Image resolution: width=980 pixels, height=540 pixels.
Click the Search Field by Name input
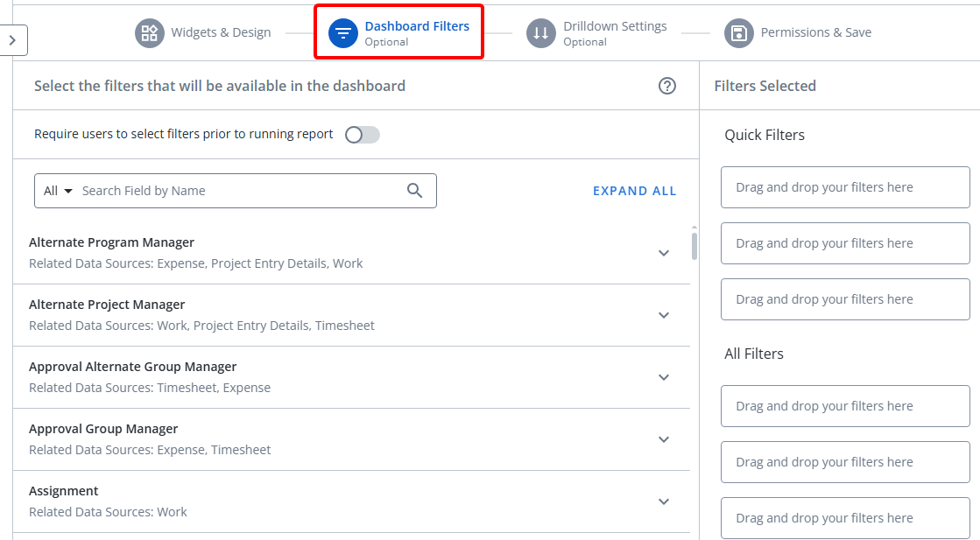click(236, 191)
